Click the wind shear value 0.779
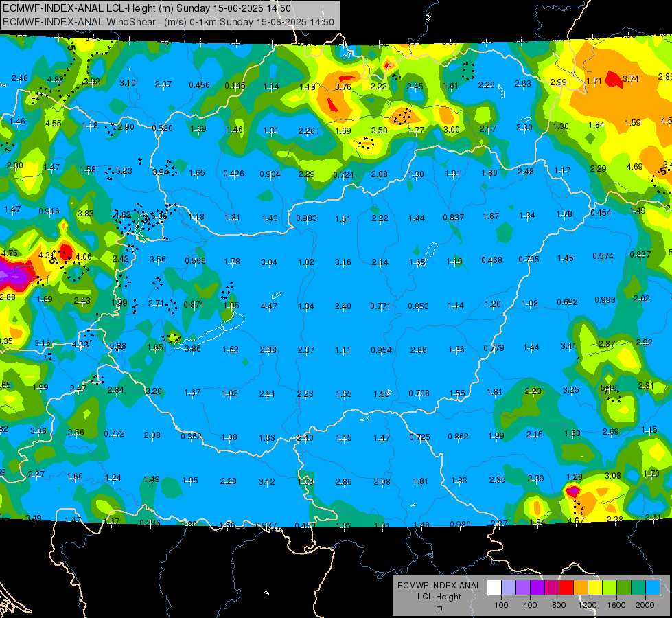672x618 pixels. pyautogui.click(x=494, y=348)
